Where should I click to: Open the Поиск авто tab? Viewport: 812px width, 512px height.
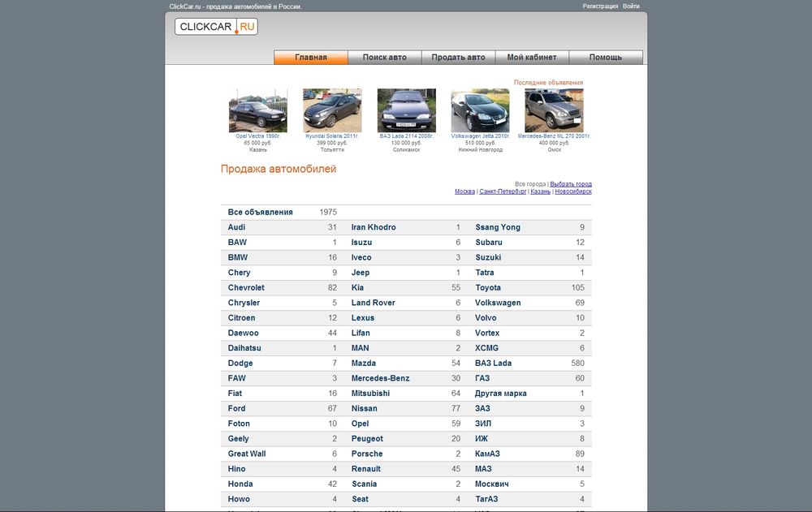(x=384, y=58)
